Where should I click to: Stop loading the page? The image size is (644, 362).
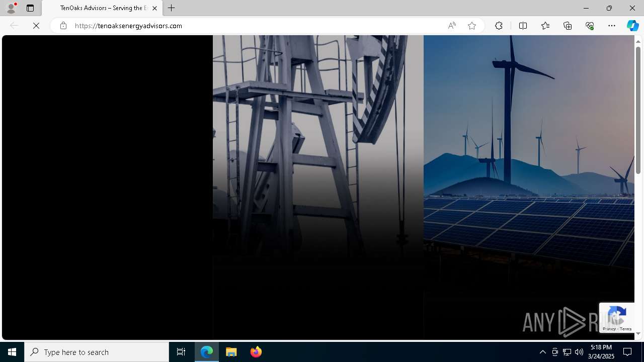36,26
